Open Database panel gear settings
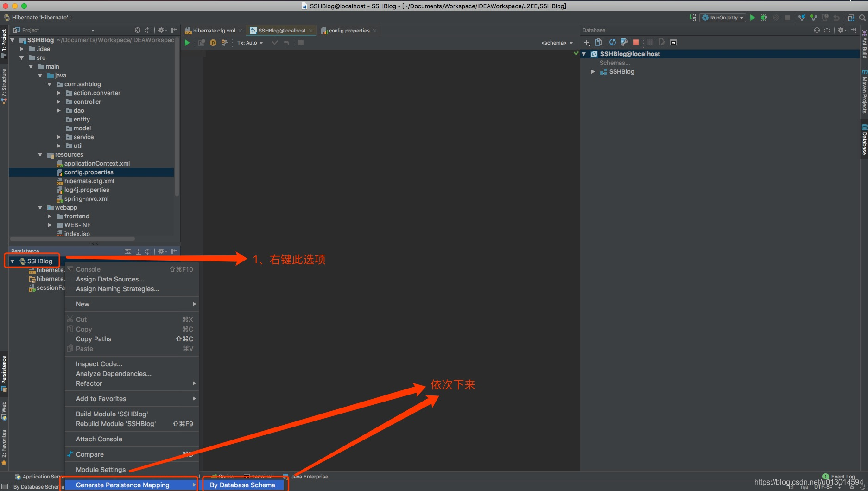Viewport: 868px width, 491px height. tap(842, 30)
